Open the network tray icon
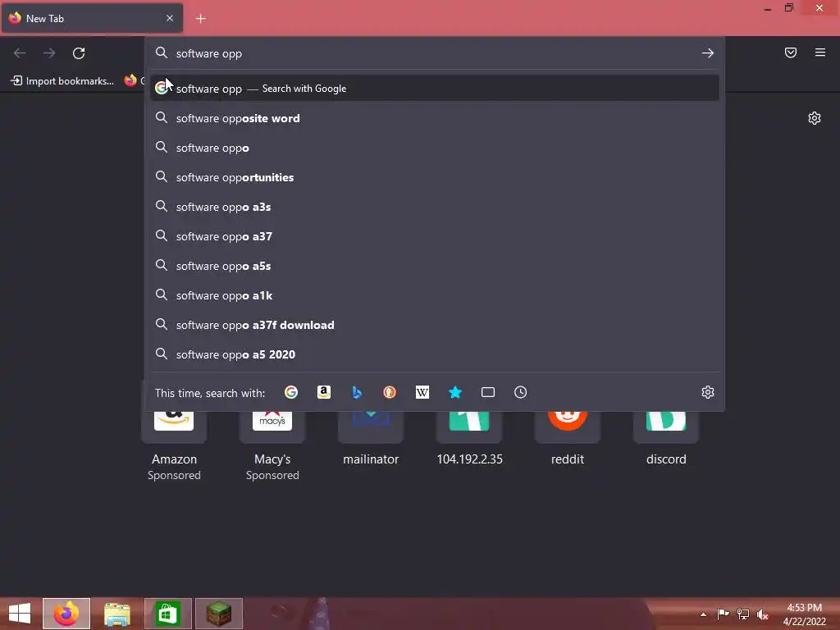The height and width of the screenshot is (630, 840). point(743,614)
